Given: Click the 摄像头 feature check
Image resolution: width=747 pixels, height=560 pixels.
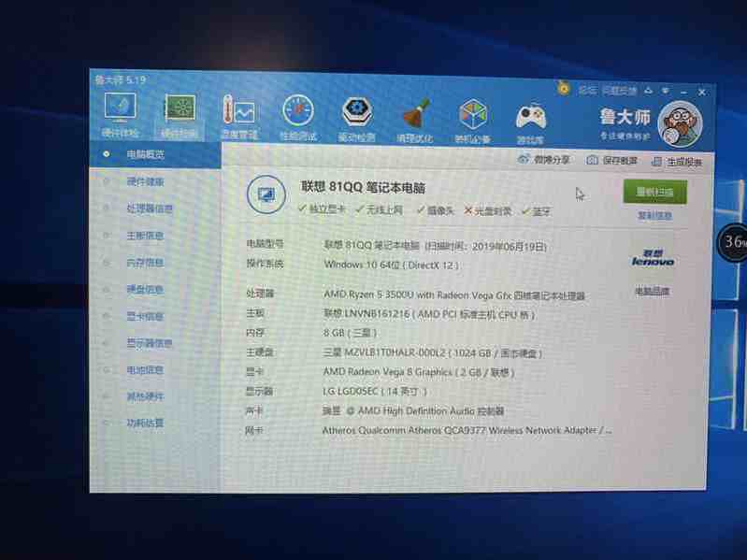Looking at the screenshot, I should 435,210.
